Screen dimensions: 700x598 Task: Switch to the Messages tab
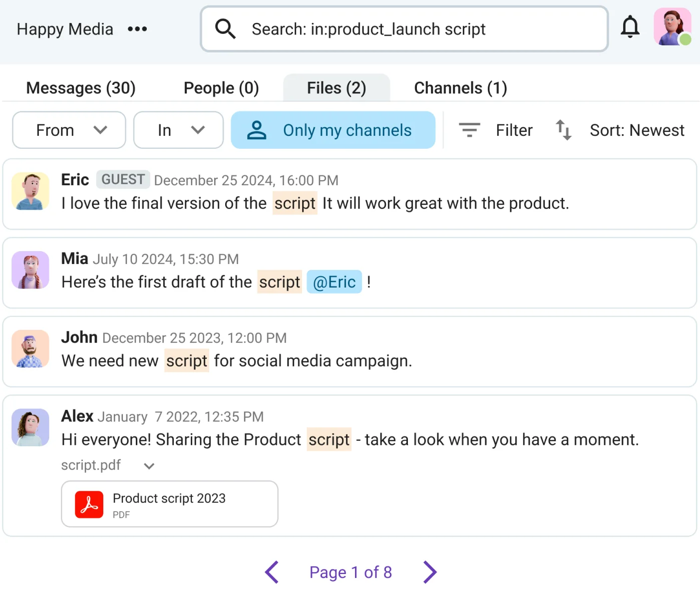[x=80, y=87]
